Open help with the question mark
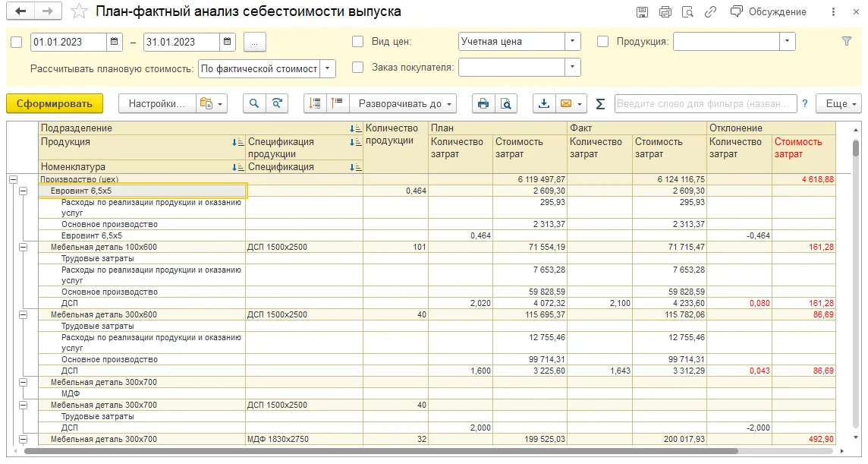 [805, 104]
